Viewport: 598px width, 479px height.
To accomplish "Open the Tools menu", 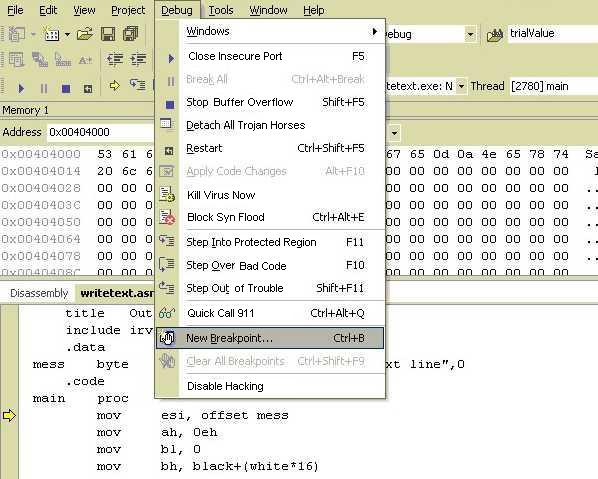I will [220, 10].
